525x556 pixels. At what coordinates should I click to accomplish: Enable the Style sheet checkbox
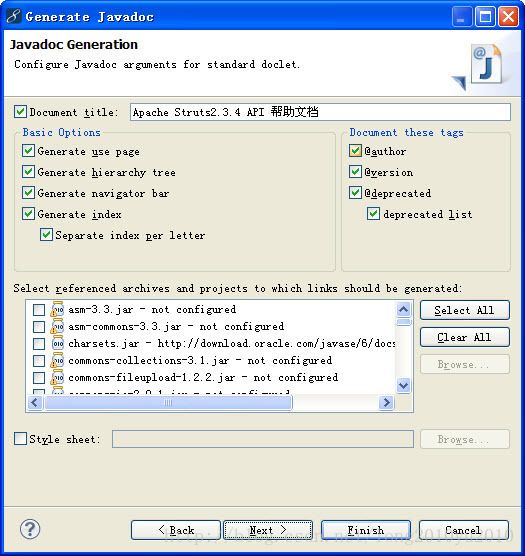[20, 439]
